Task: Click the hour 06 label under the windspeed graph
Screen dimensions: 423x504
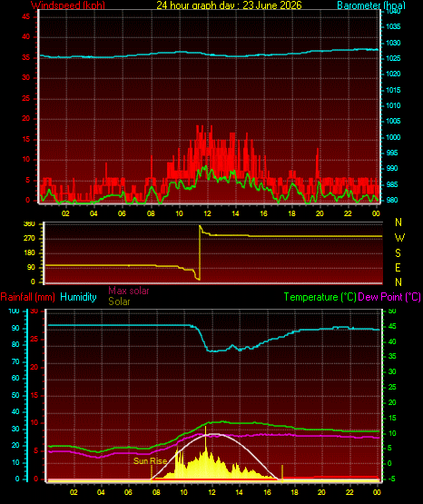Action: 122,213
